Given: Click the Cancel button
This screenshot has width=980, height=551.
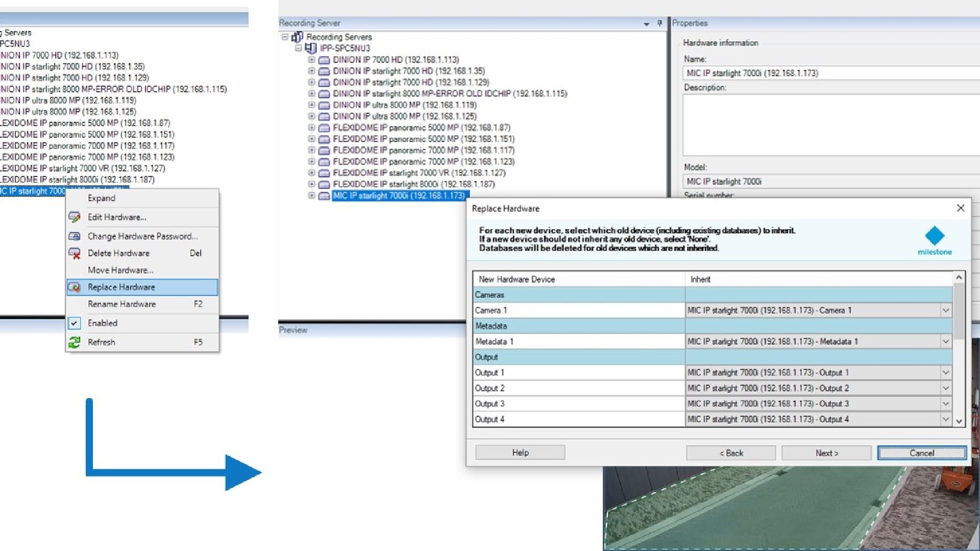Looking at the screenshot, I should tap(922, 453).
